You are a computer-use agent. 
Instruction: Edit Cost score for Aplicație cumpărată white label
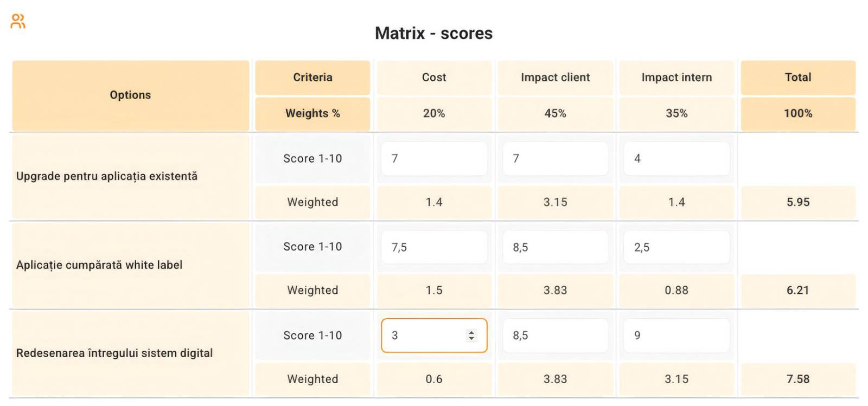[x=434, y=247]
